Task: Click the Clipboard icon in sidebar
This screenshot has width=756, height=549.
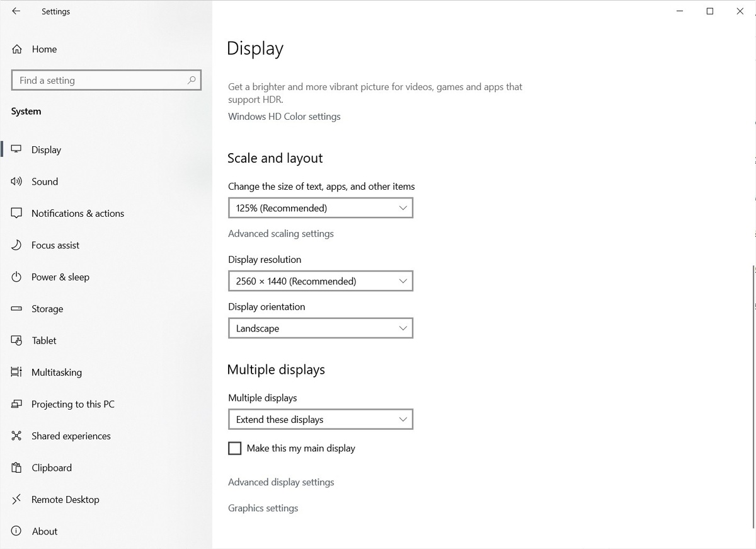Action: (16, 468)
